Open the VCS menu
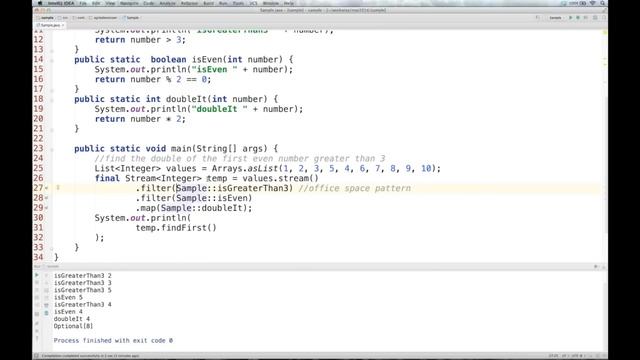Viewport: 640px width, 360px height. [253, 3]
